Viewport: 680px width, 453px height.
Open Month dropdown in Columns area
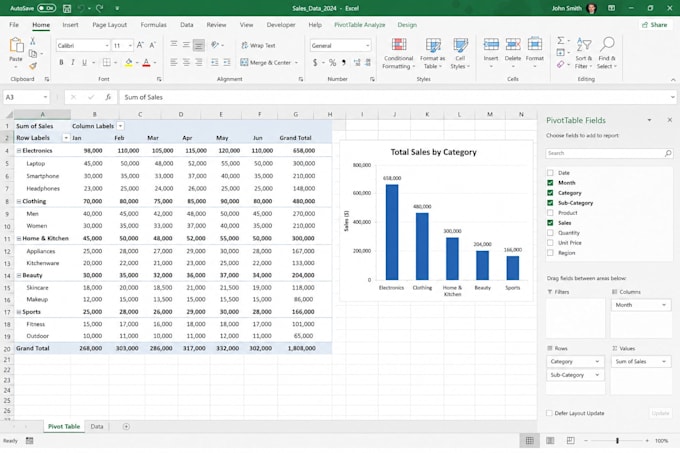tap(664, 305)
